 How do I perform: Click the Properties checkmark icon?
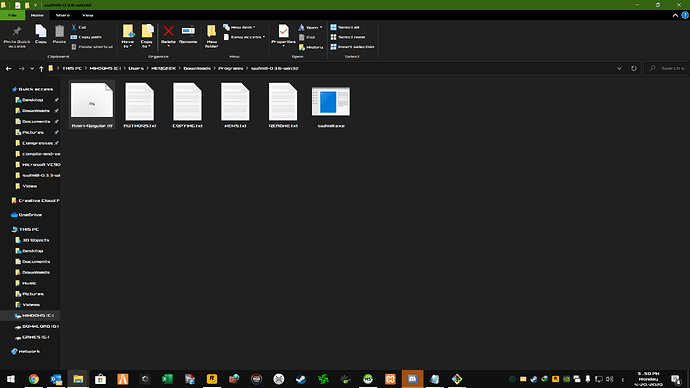(283, 31)
